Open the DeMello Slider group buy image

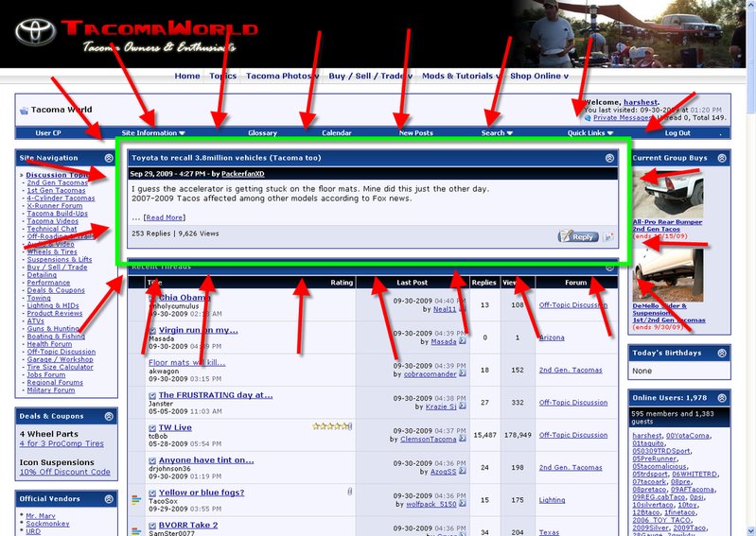[668, 274]
